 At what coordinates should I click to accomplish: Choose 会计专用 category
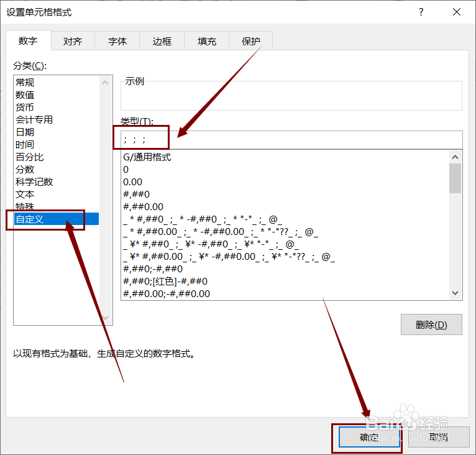click(x=57, y=120)
